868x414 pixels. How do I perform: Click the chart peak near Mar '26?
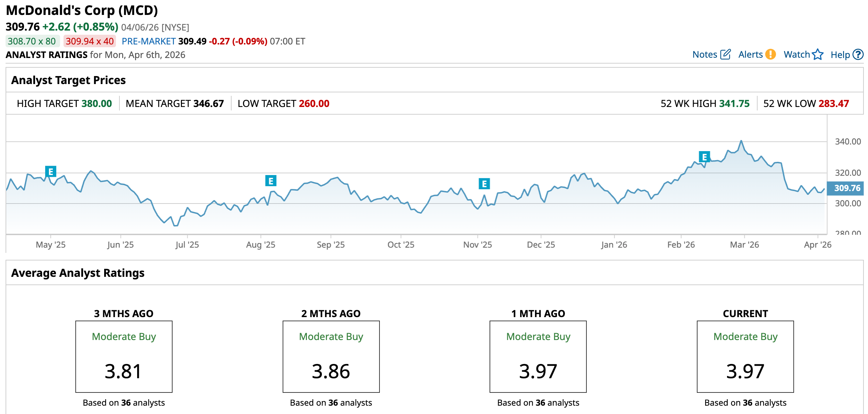(741, 141)
